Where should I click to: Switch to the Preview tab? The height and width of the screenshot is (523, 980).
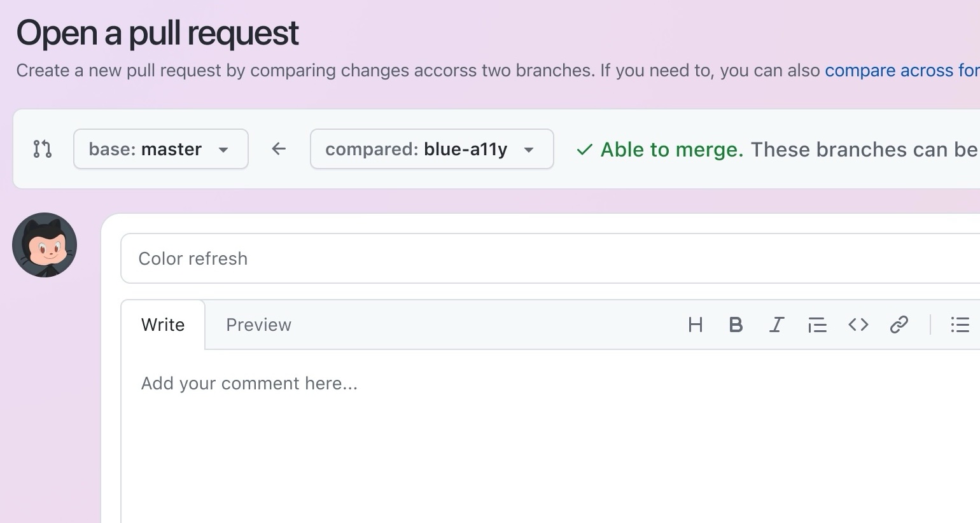point(258,324)
